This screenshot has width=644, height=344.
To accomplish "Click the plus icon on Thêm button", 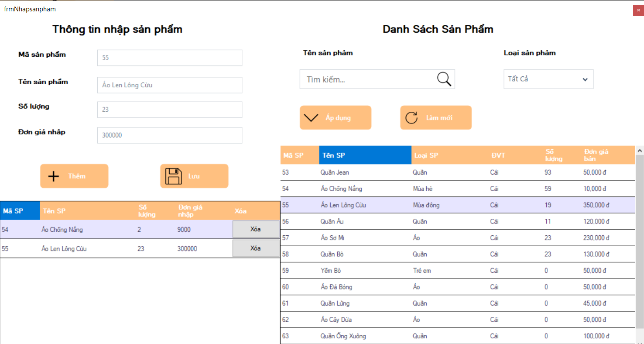I will click(x=53, y=176).
